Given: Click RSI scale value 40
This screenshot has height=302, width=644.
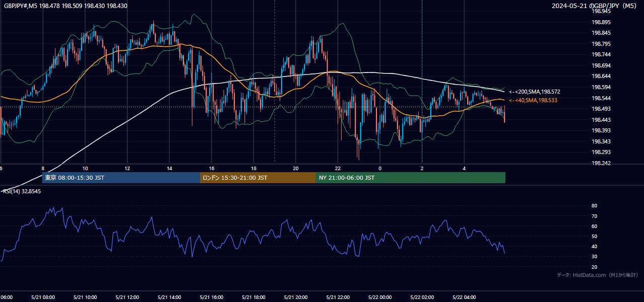Looking at the screenshot, I should pos(594,247).
